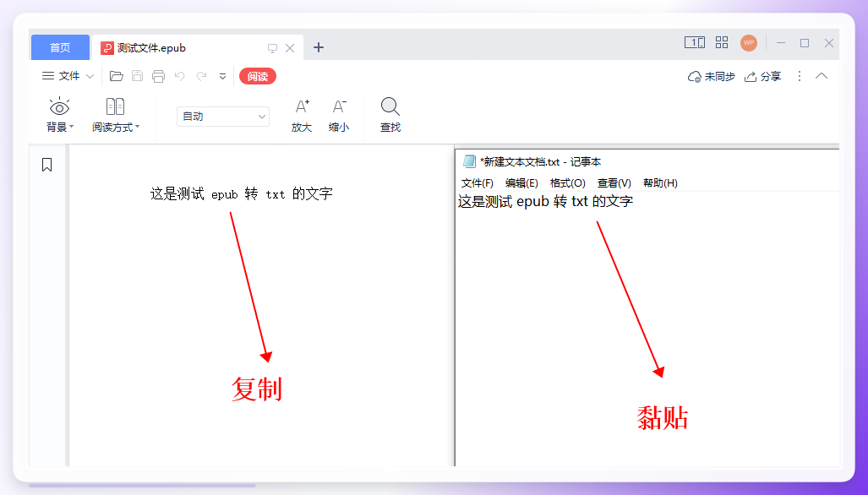This screenshot has height=495, width=868.
Task: Maximize the WPS window
Action: [805, 43]
